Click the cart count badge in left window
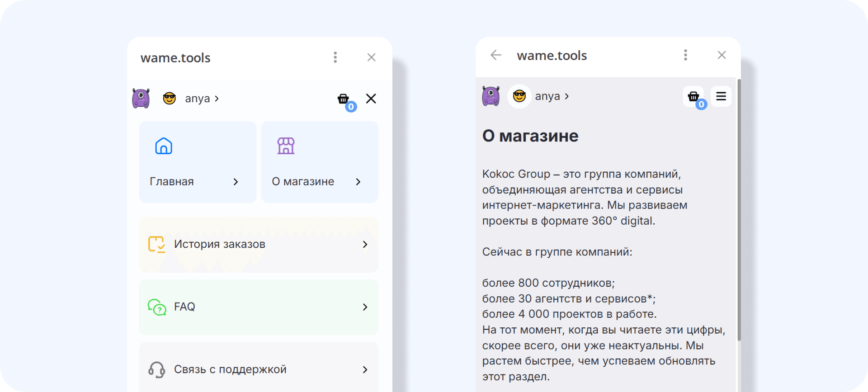868x392 pixels. [351, 107]
